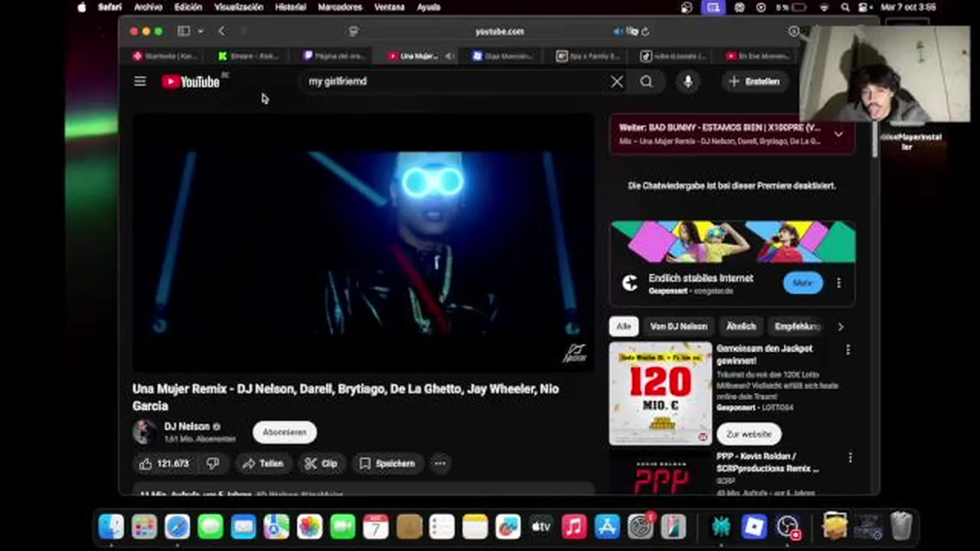Open the 120 Mio lottery ad thumbnail
The image size is (980, 551).
coord(660,393)
